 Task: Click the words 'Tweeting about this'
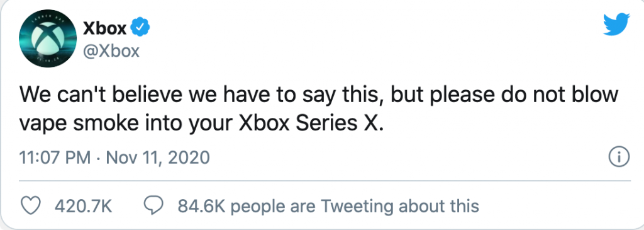(x=399, y=206)
